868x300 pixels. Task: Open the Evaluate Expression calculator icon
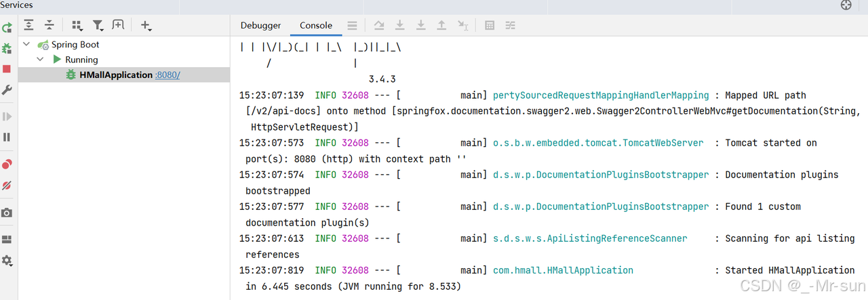(x=490, y=25)
